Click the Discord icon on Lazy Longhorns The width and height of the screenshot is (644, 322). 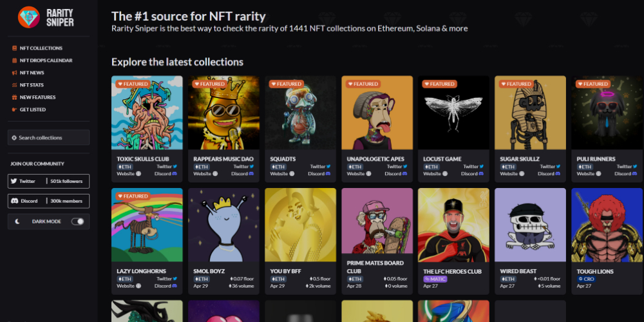[x=175, y=286]
